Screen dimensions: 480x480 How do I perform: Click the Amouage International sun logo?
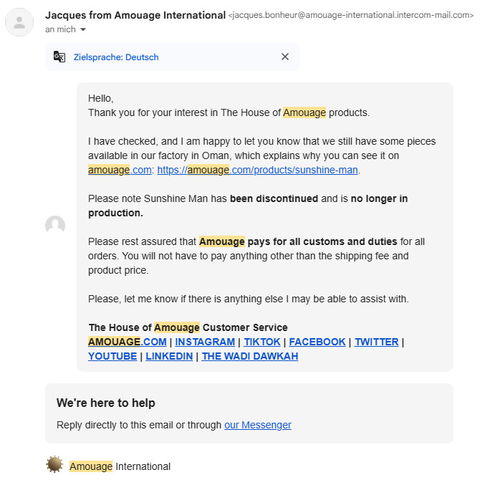[x=54, y=464]
